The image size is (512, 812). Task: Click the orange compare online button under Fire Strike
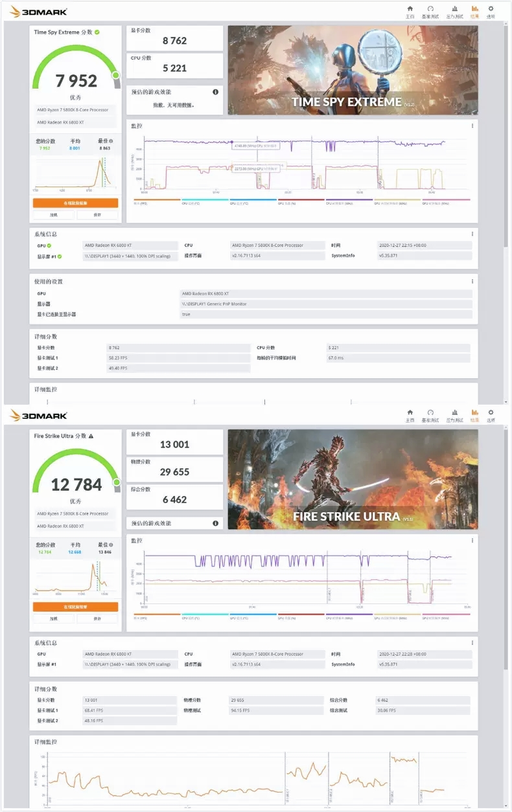tap(75, 607)
